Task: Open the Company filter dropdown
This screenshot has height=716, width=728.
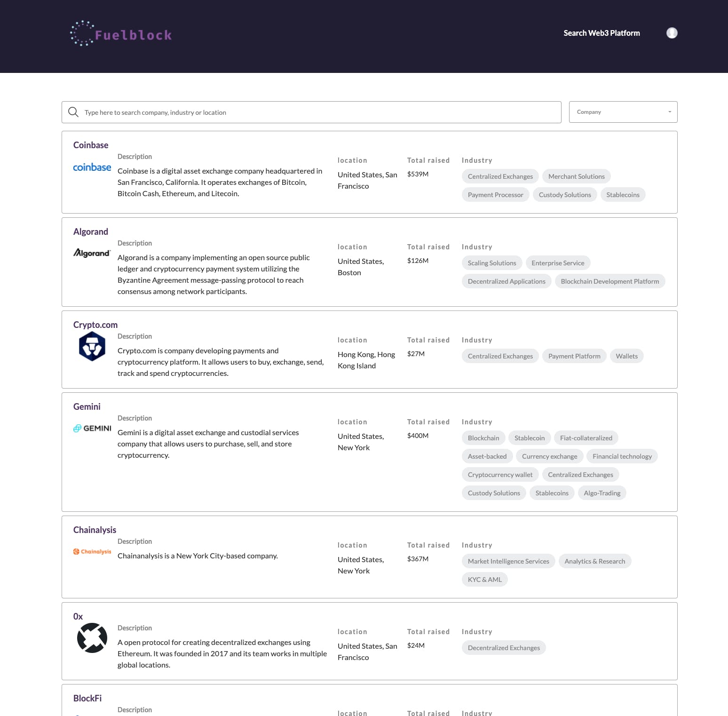Action: [623, 112]
